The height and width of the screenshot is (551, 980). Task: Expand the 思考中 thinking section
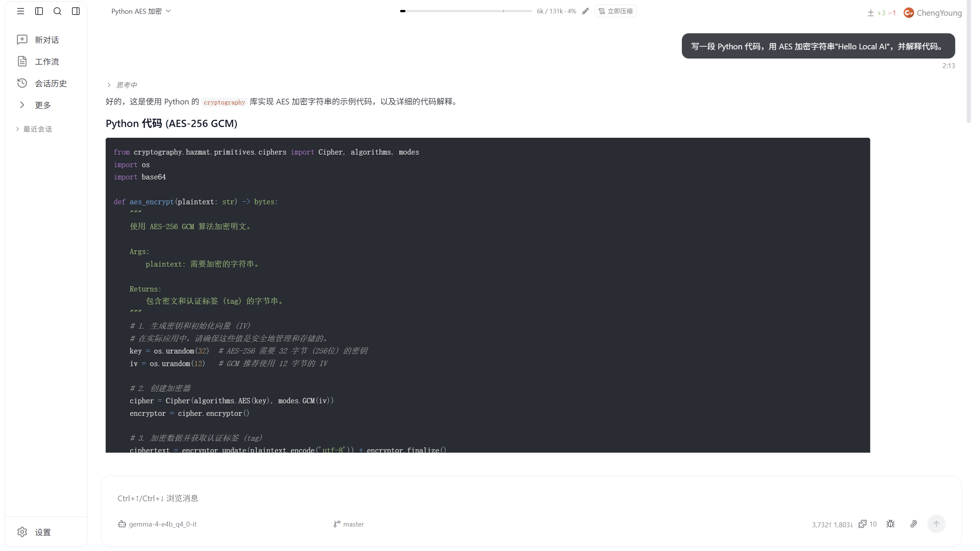(122, 85)
